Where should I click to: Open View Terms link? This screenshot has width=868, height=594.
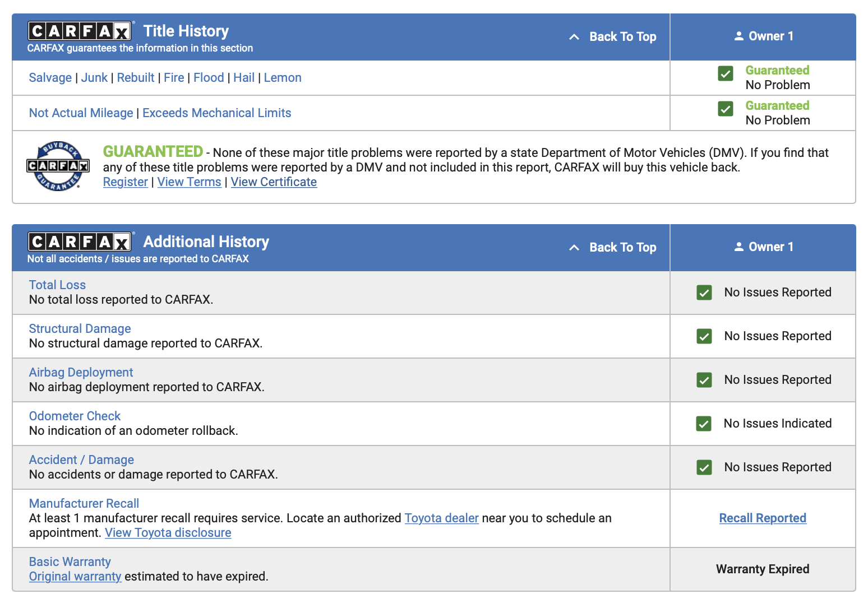(x=190, y=182)
